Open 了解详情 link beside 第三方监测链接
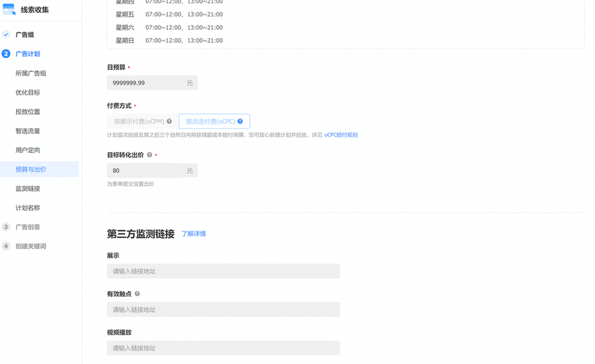 (194, 234)
